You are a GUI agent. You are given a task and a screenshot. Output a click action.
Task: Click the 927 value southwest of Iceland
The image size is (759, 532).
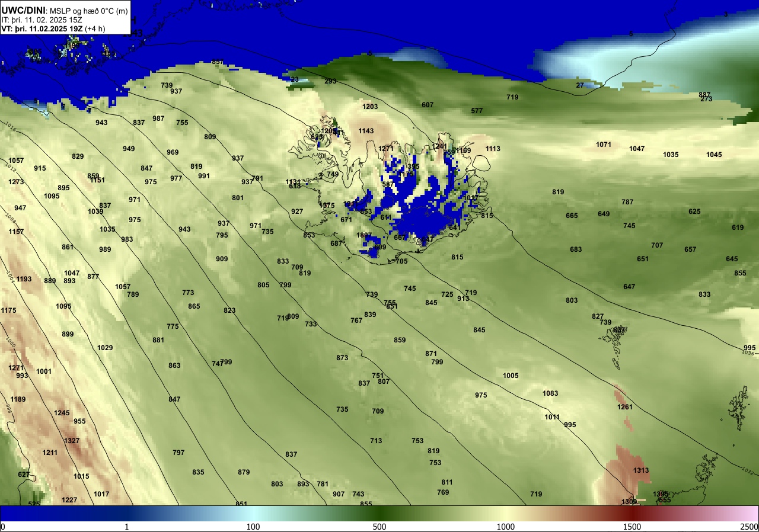[x=297, y=211]
